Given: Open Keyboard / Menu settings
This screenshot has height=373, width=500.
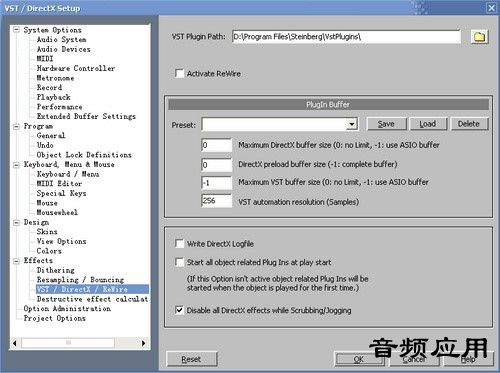Looking at the screenshot, I should click(68, 174).
